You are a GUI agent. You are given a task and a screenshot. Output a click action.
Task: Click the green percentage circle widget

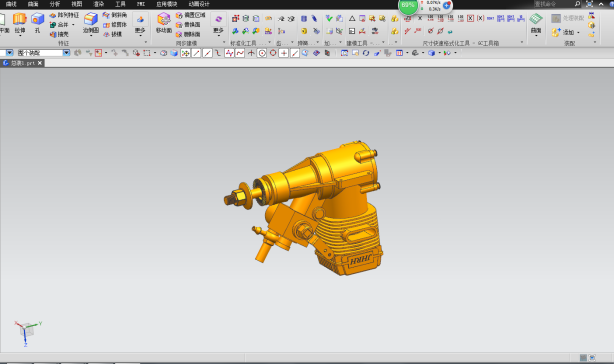tap(408, 5)
